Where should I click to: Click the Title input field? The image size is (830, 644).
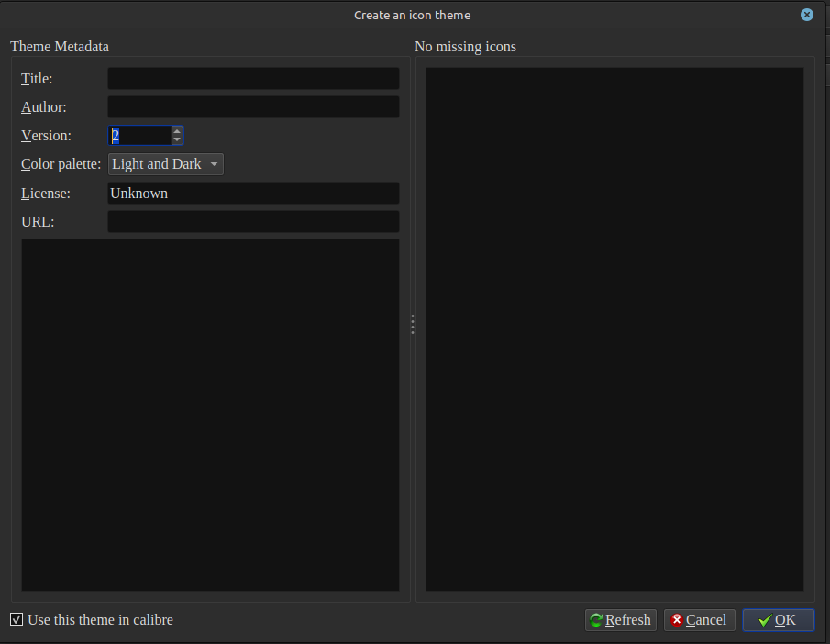point(253,78)
